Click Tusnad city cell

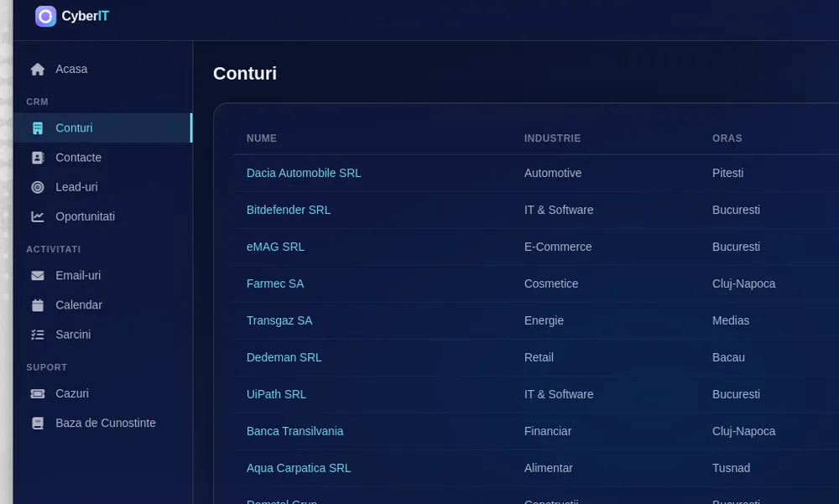point(731,468)
